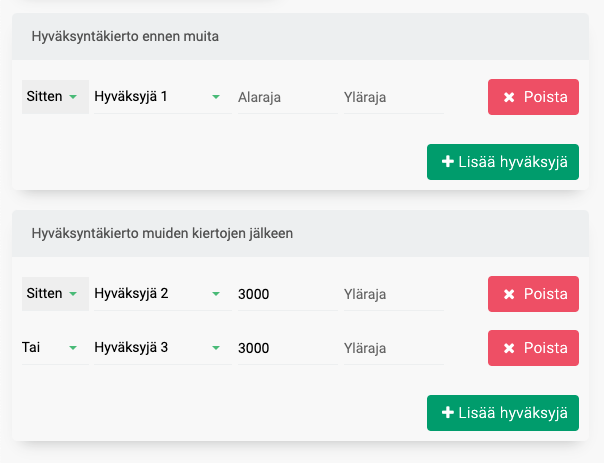Click the plus icon in second Lisää hyväksyjä
This screenshot has width=604, height=463.
[447, 413]
